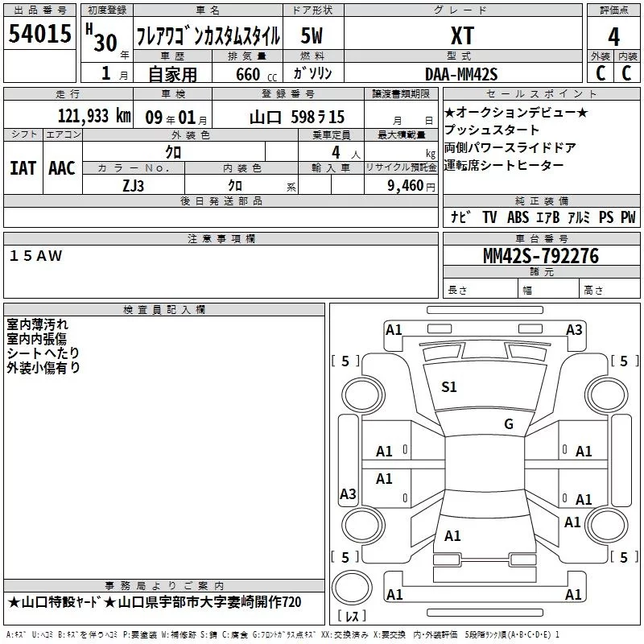Click the ナビ equipment label
Screen dimensions: 644x644
460,217
